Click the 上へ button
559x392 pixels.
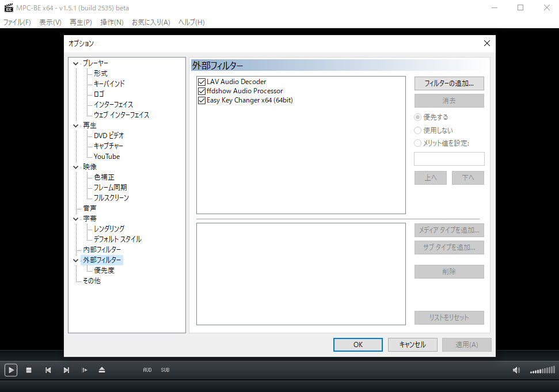pos(431,178)
